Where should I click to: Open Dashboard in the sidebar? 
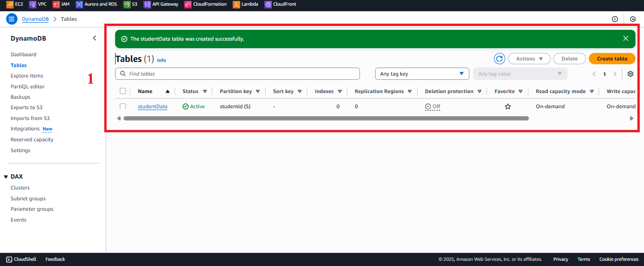coord(24,54)
